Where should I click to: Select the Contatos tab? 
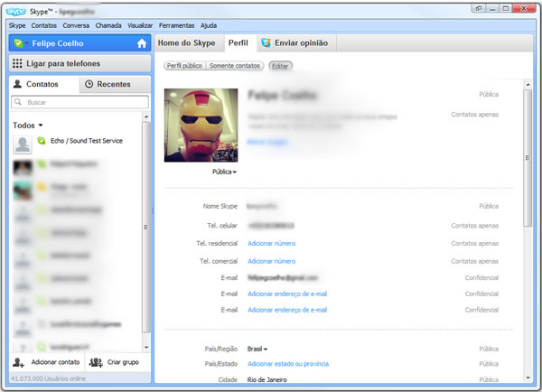coord(44,84)
